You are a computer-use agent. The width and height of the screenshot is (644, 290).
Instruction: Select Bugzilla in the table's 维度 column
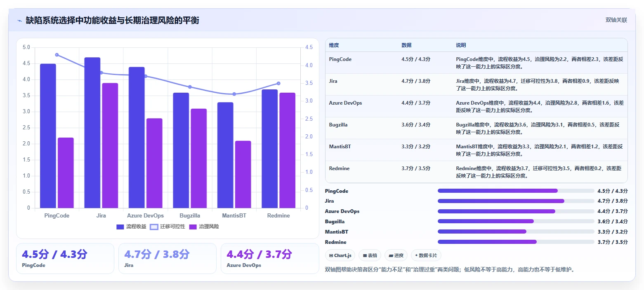pyautogui.click(x=339, y=125)
